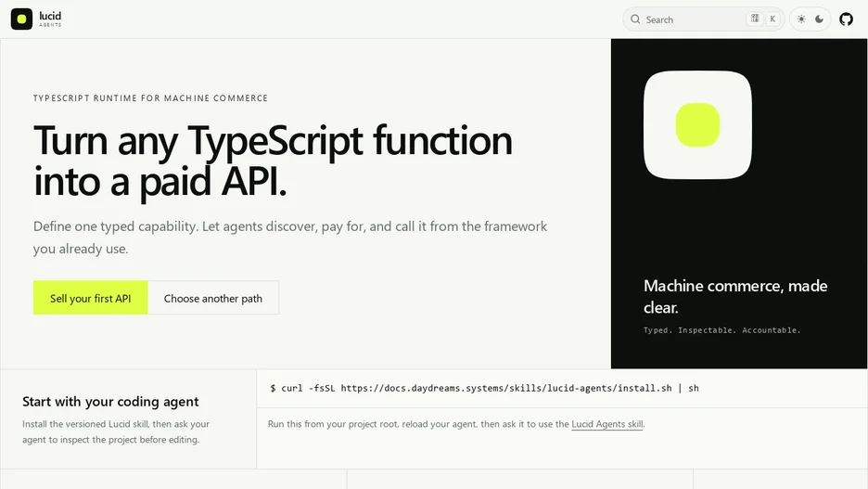Image resolution: width=868 pixels, height=489 pixels.
Task: Click the 'Turn any TypeScript function' heading
Action: click(x=273, y=161)
